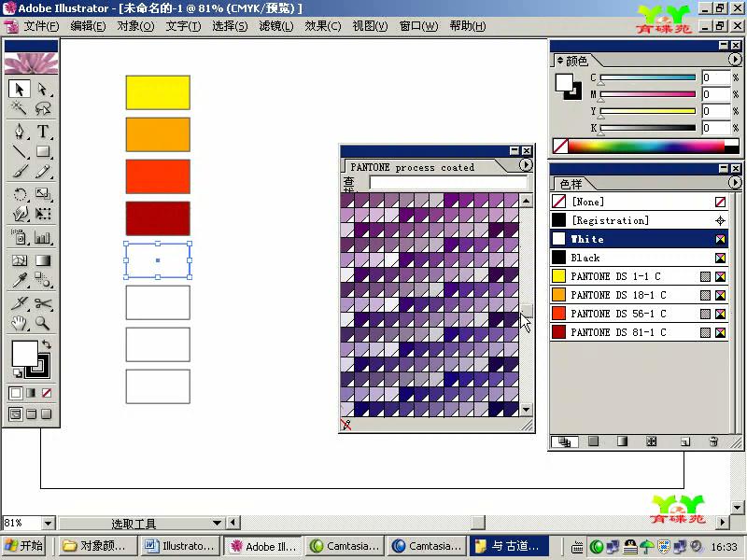This screenshot has height=560, width=747.
Task: Select the Blend tool
Action: pos(43,280)
